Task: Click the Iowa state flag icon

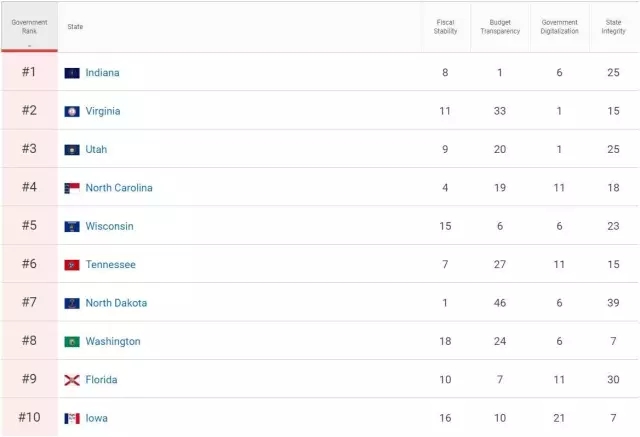Action: pyautogui.click(x=72, y=418)
